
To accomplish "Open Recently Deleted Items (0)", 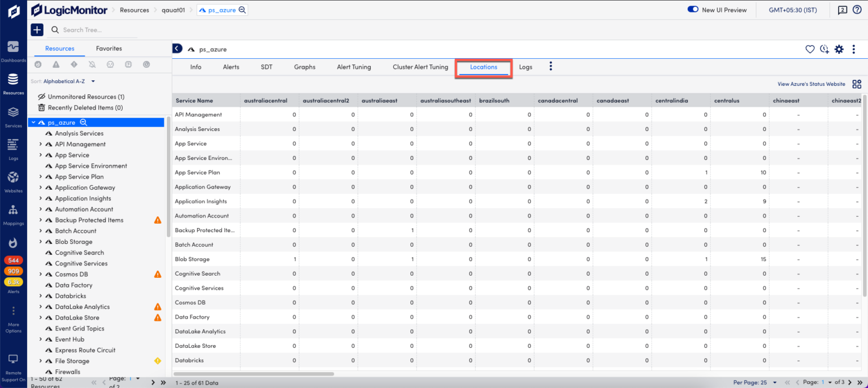I will pos(80,108).
